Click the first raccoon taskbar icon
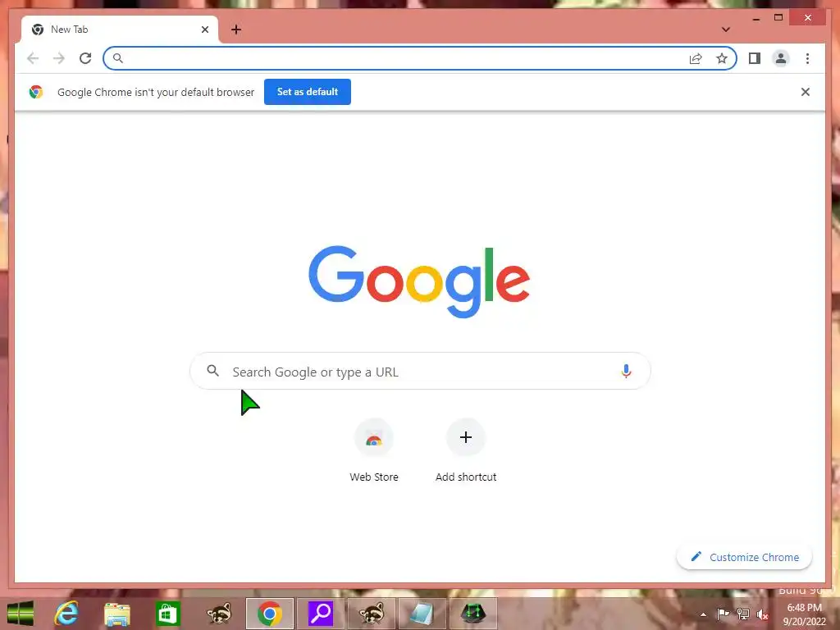The image size is (840, 630). tap(218, 614)
